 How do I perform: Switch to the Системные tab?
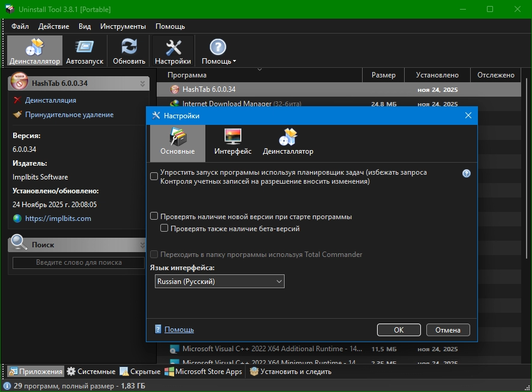pyautogui.click(x=91, y=372)
